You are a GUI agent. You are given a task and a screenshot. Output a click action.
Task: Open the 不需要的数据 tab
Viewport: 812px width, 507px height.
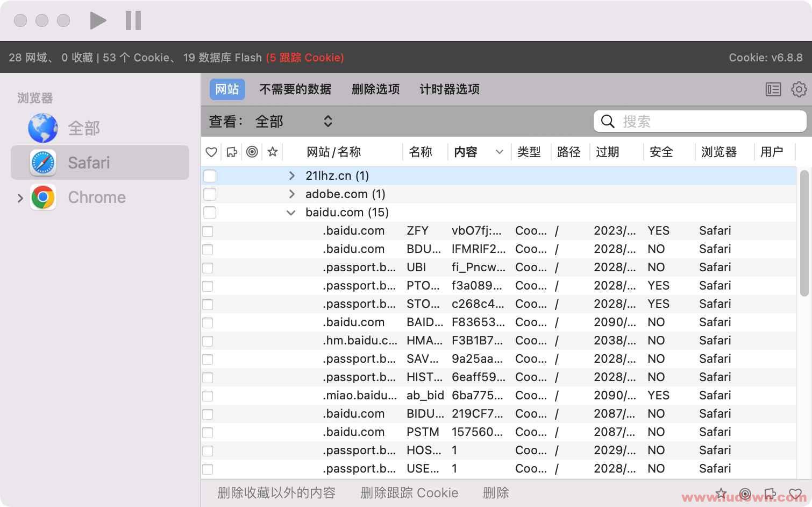coord(295,89)
